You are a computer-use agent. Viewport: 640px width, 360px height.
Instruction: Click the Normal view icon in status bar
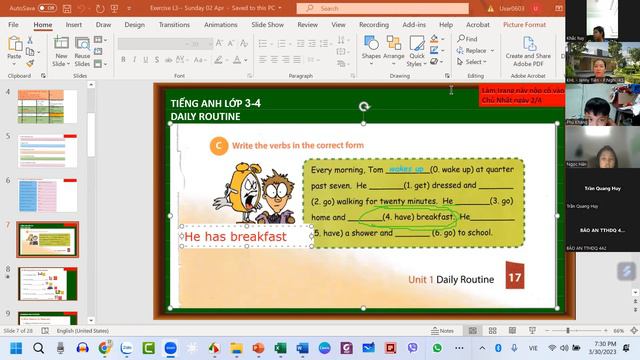pyautogui.click(x=473, y=331)
